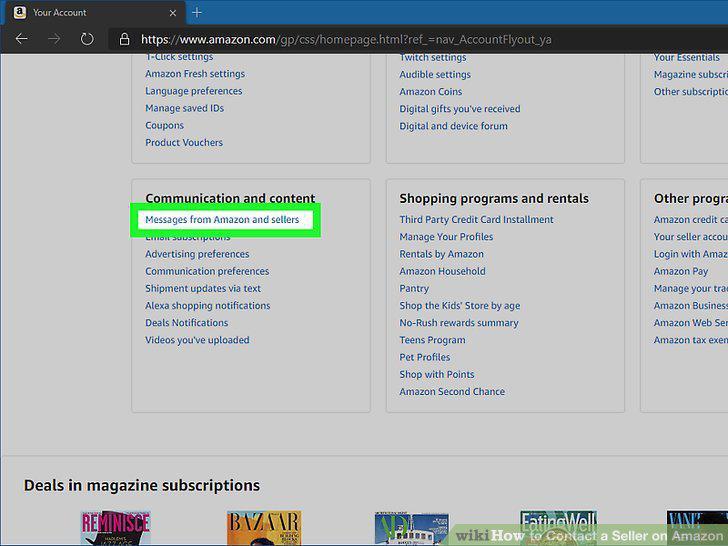Open Alexa shopping notifications

[x=208, y=306]
